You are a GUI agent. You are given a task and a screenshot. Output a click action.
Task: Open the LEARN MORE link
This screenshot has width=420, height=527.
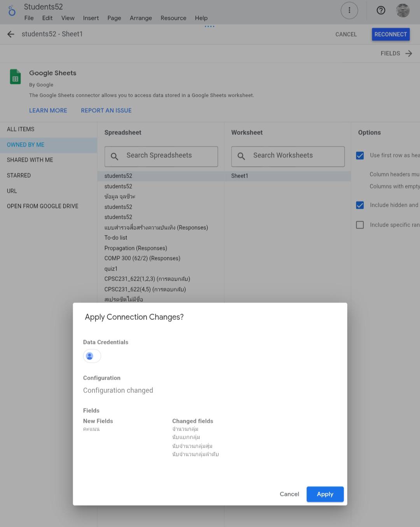coord(48,110)
